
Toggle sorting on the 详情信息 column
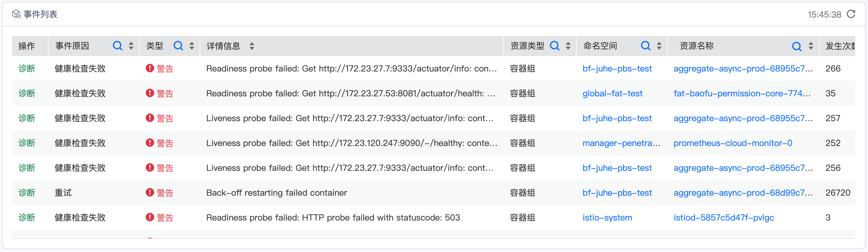coord(252,46)
